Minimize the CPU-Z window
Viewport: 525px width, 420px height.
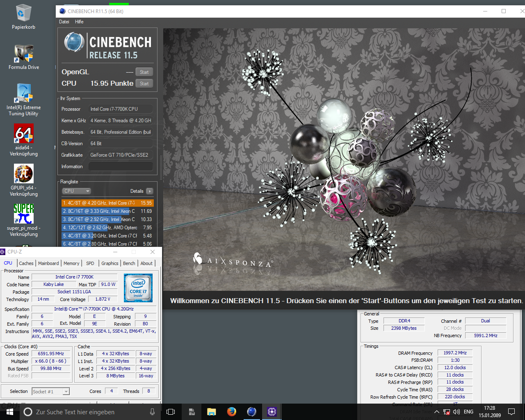115,252
